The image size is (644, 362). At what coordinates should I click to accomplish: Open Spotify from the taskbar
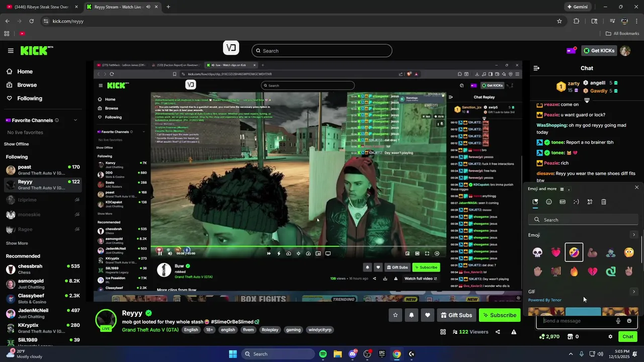323,354
